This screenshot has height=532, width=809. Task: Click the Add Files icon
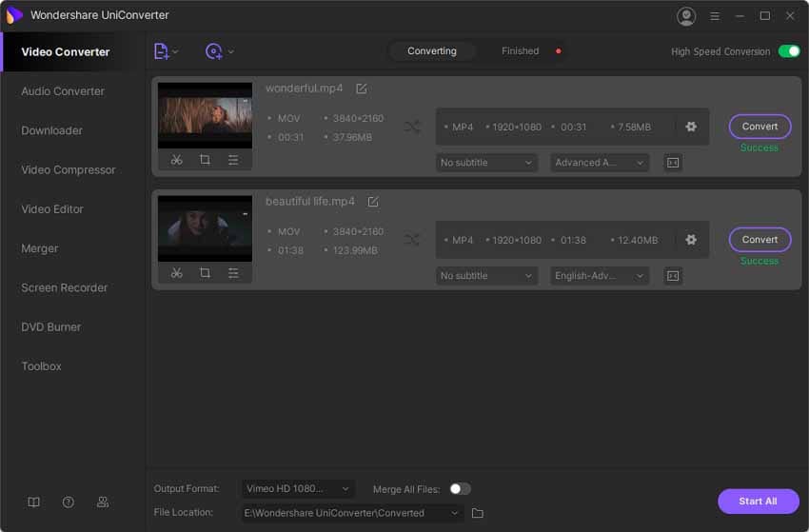pos(161,51)
